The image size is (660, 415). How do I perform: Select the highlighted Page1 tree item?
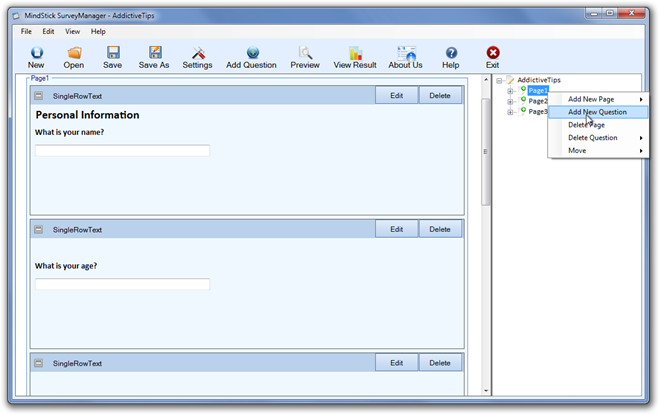pos(538,90)
